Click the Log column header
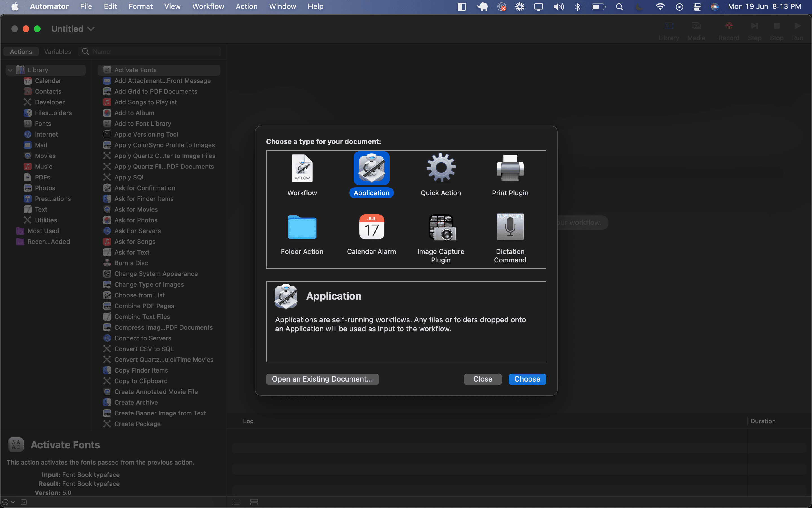The width and height of the screenshot is (812, 508). tap(248, 421)
